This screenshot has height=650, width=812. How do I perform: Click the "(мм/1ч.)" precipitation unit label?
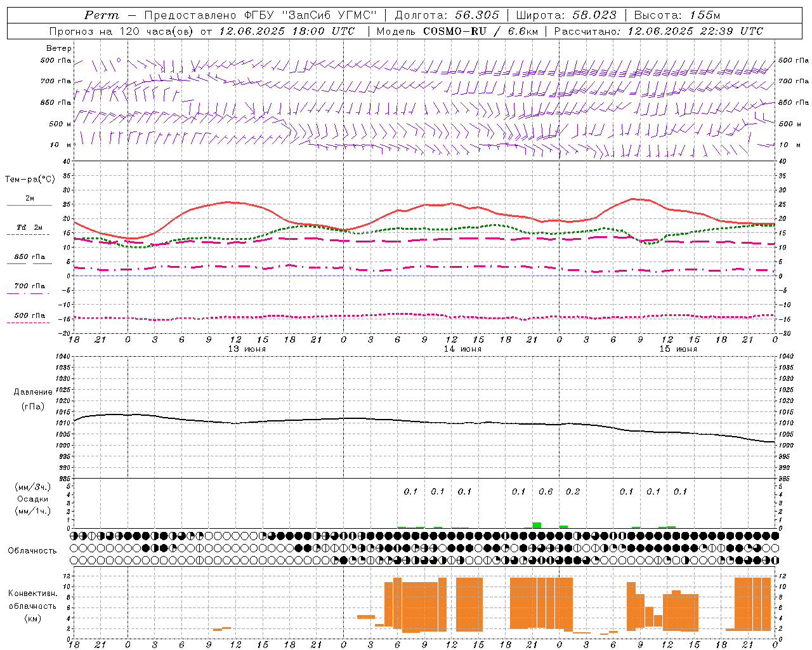click(x=33, y=511)
